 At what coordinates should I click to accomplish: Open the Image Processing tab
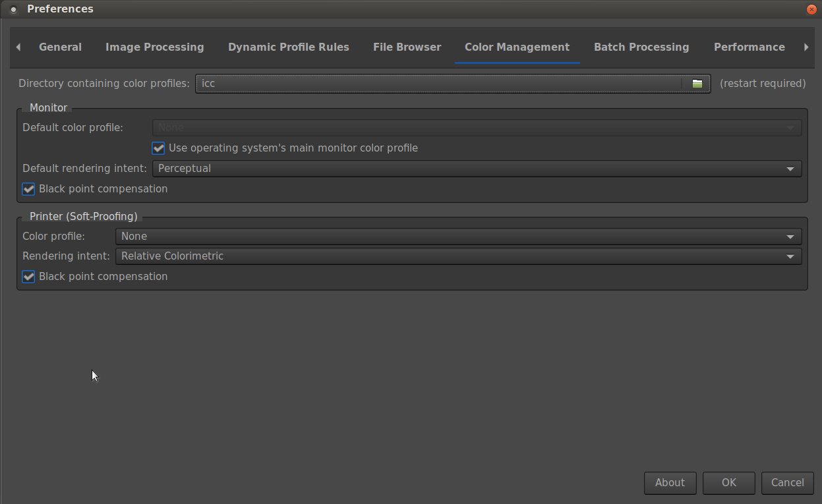click(154, 47)
